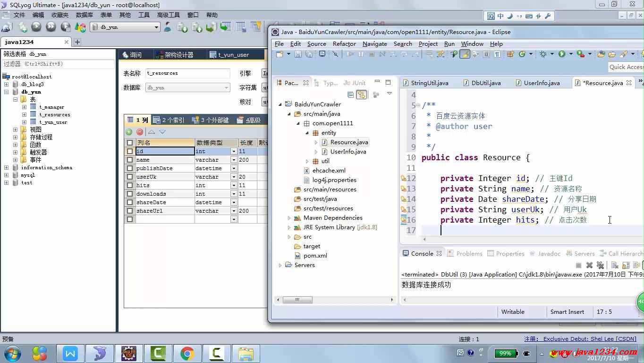Click Eclipse Save icon in toolbar
Screen dimensions: 644x363
(x=298, y=54)
